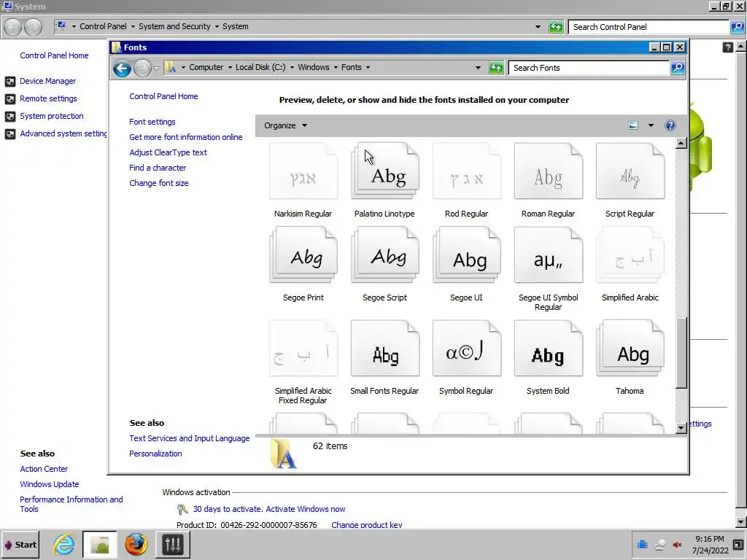This screenshot has height=560, width=747.
Task: Open Find a character link
Action: [x=158, y=168]
